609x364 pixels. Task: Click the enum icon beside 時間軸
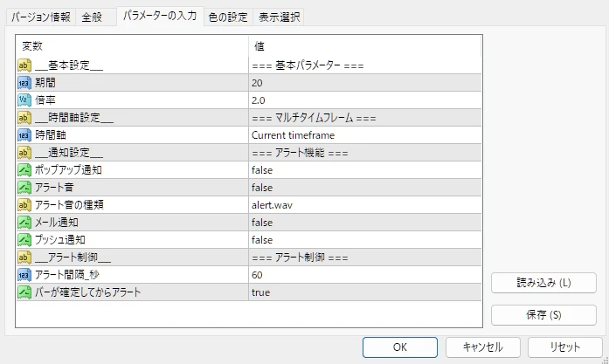[x=24, y=135]
